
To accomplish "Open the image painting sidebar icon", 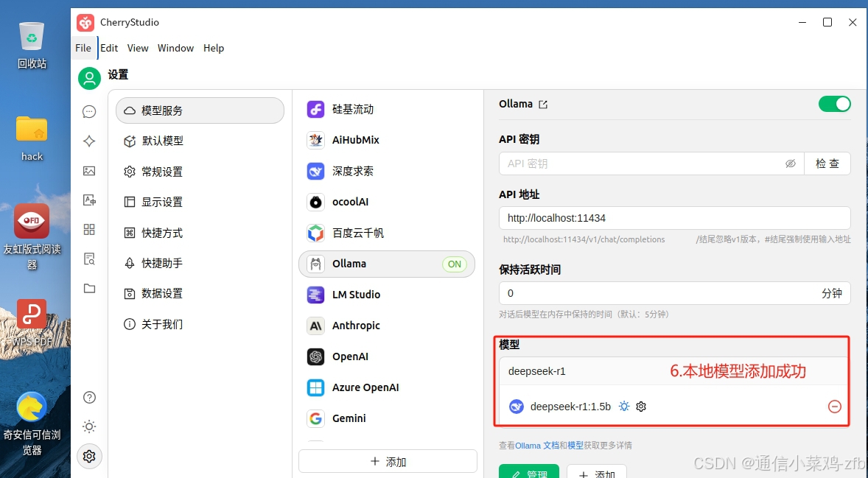I will pyautogui.click(x=89, y=171).
